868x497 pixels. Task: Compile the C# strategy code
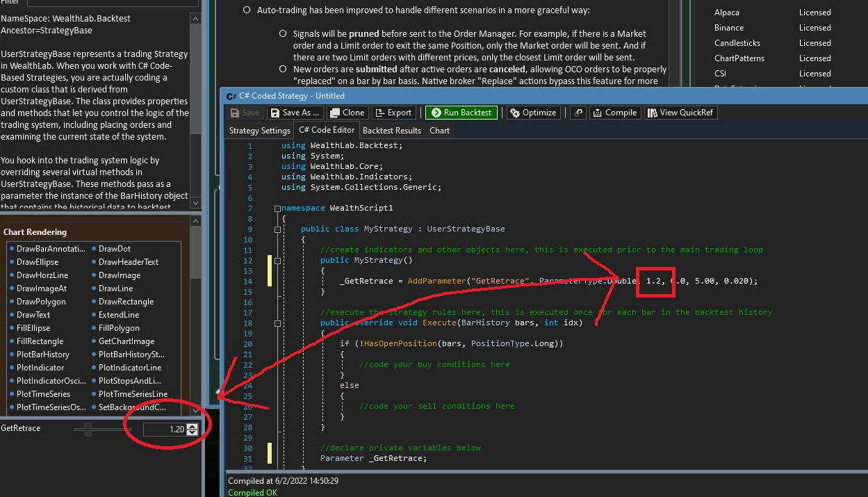tap(615, 113)
